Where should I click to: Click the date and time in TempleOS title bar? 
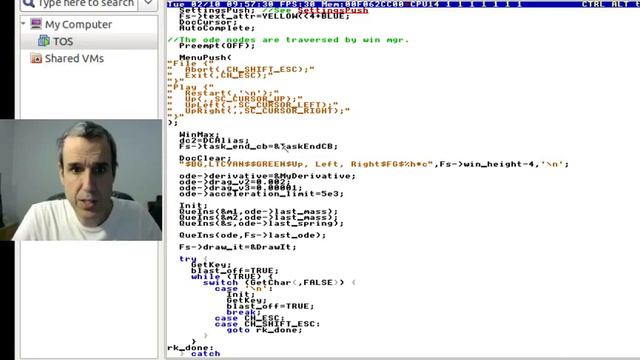pos(220,4)
